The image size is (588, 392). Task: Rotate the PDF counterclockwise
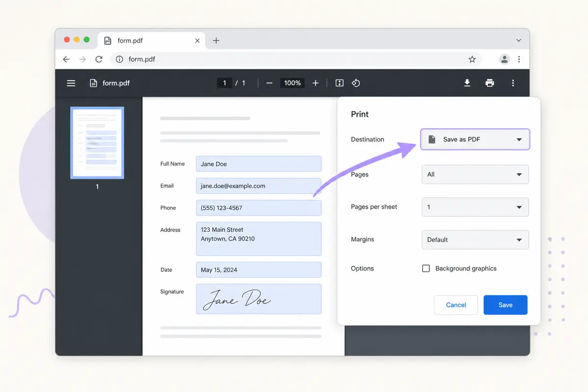click(x=356, y=83)
